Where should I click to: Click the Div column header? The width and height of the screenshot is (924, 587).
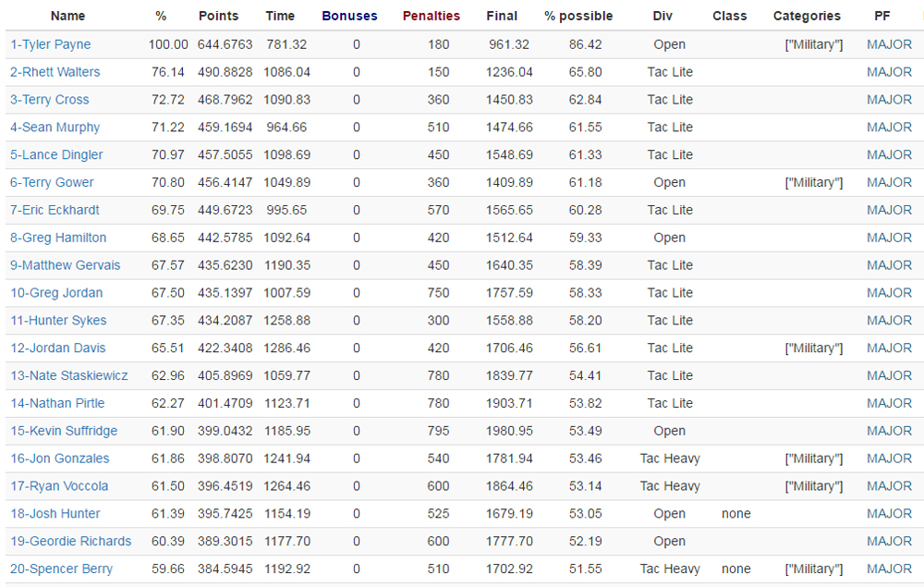pos(663,17)
